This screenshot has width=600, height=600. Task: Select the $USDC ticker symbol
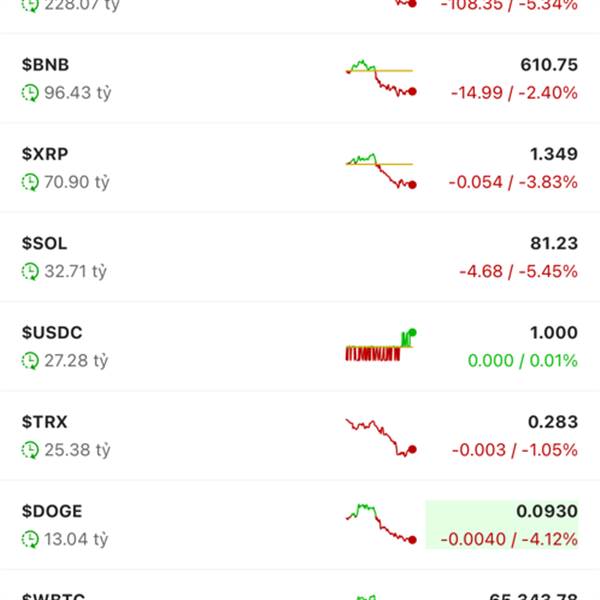coord(52,332)
